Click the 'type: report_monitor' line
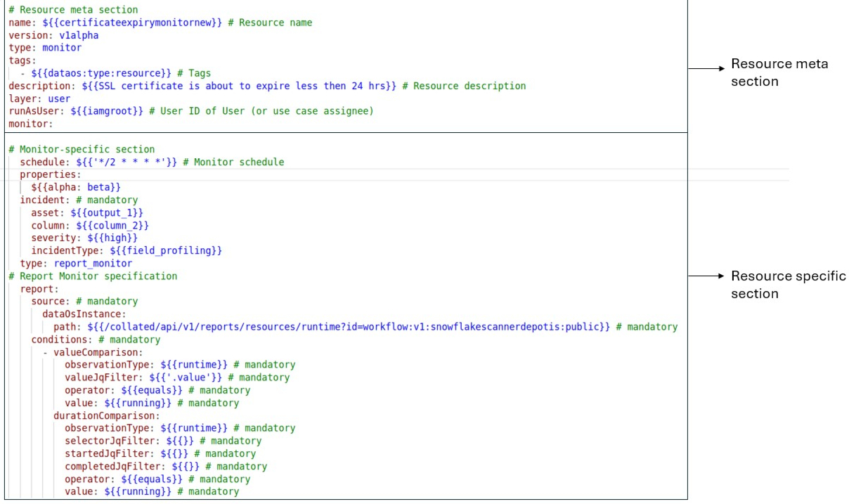Image resolution: width=849 pixels, height=504 pixels. pos(76,263)
